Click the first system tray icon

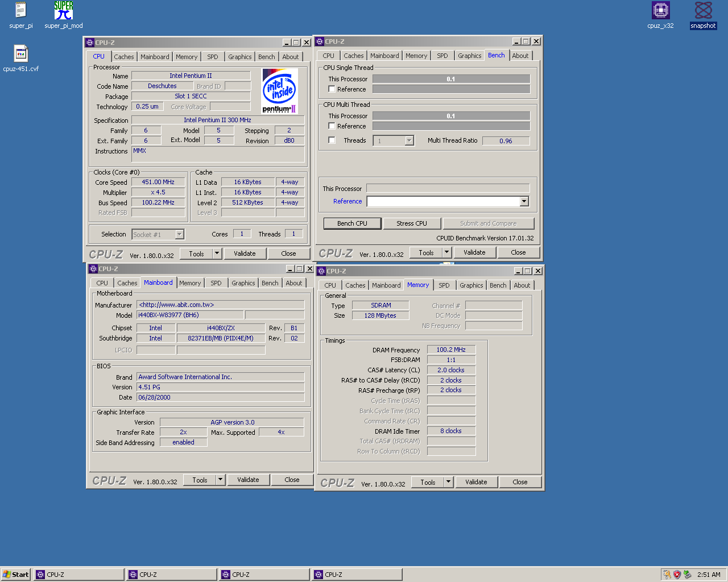667,575
